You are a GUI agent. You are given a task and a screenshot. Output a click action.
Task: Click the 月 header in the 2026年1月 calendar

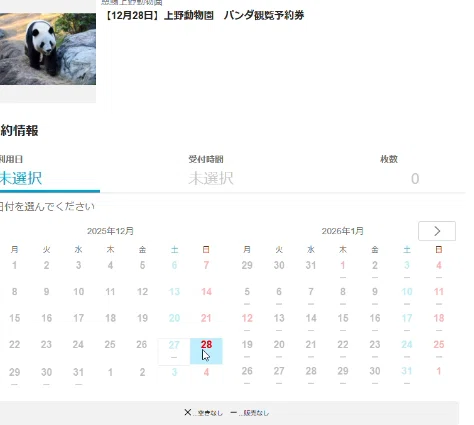point(247,249)
